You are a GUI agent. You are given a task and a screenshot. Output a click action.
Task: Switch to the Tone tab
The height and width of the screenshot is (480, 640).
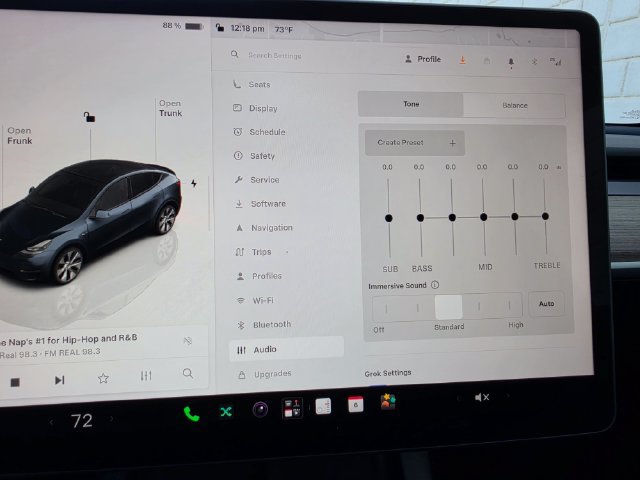click(411, 104)
